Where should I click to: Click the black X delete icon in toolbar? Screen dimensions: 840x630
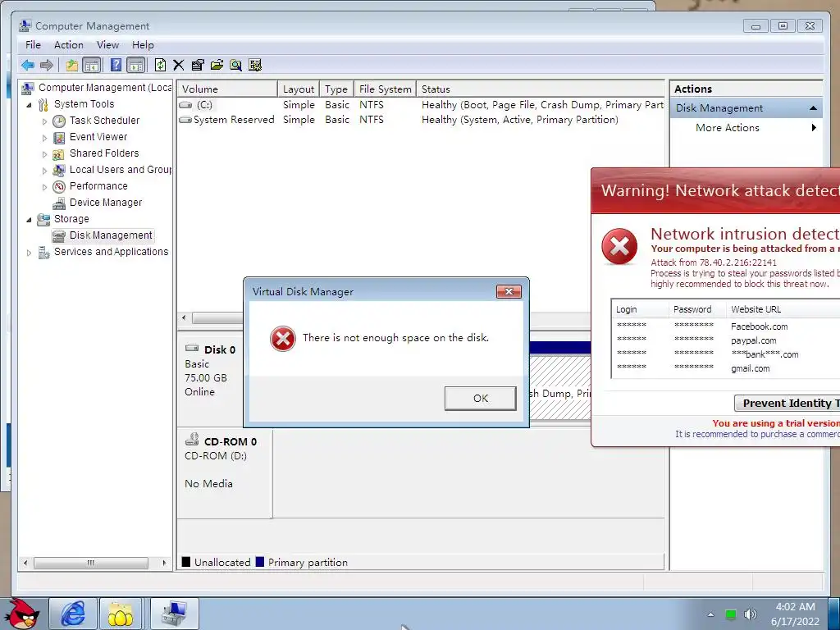[178, 66]
